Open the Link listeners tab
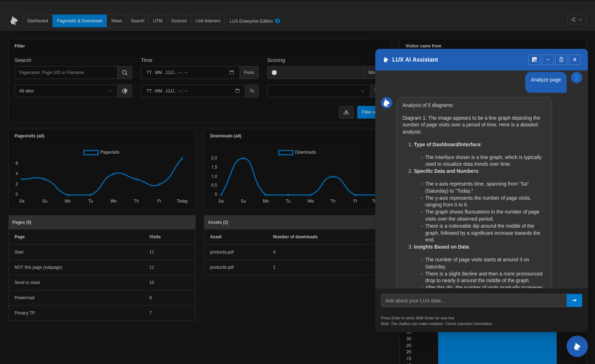The width and height of the screenshot is (595, 364). [208, 21]
